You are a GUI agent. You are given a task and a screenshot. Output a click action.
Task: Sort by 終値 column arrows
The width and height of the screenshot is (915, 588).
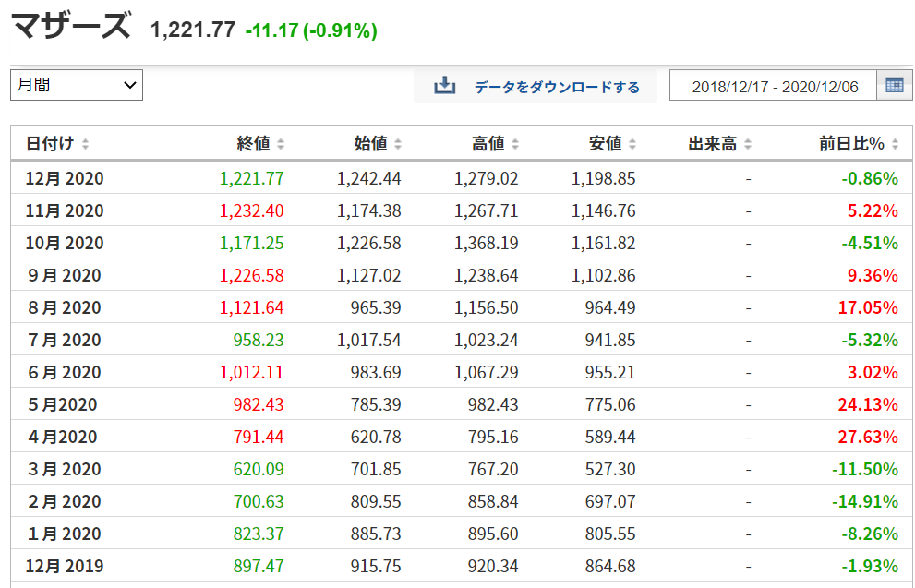pyautogui.click(x=281, y=145)
